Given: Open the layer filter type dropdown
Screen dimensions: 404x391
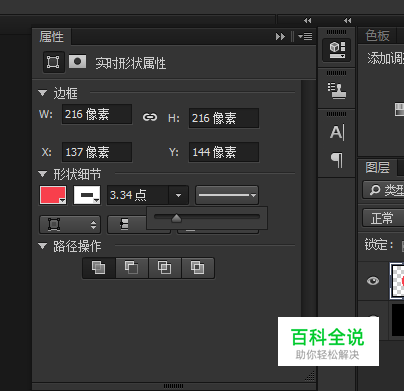Looking at the screenshot, I should pyautogui.click(x=383, y=190).
